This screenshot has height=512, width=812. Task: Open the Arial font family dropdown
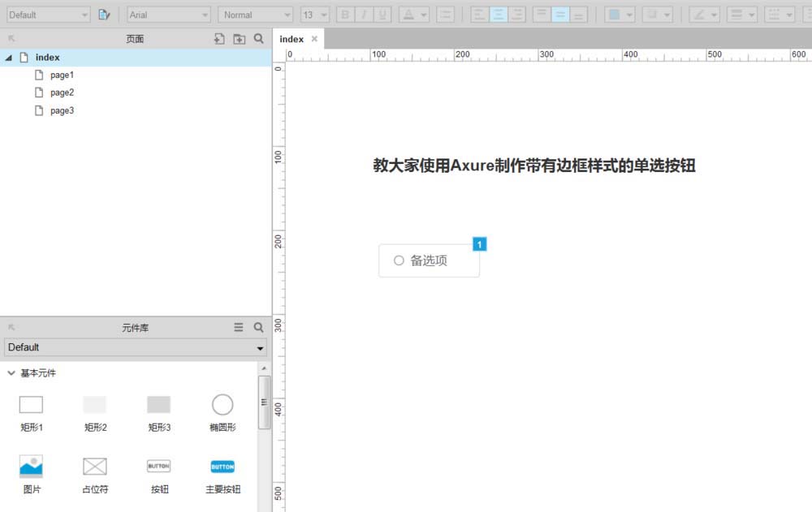(169, 15)
